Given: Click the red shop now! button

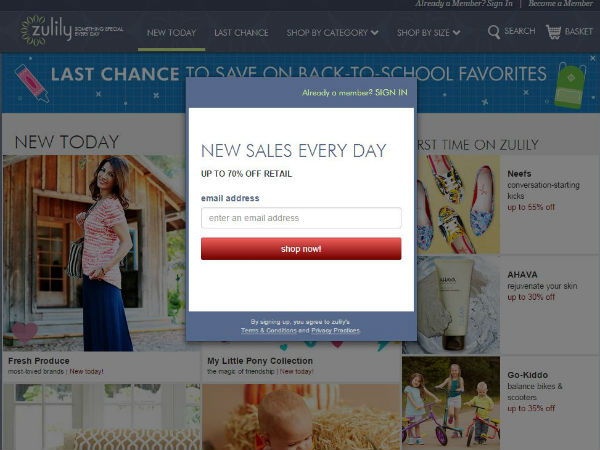Looking at the screenshot, I should coord(301,249).
